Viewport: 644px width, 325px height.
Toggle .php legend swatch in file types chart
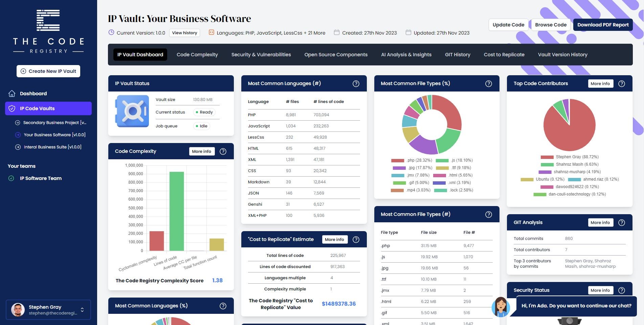[x=398, y=161]
